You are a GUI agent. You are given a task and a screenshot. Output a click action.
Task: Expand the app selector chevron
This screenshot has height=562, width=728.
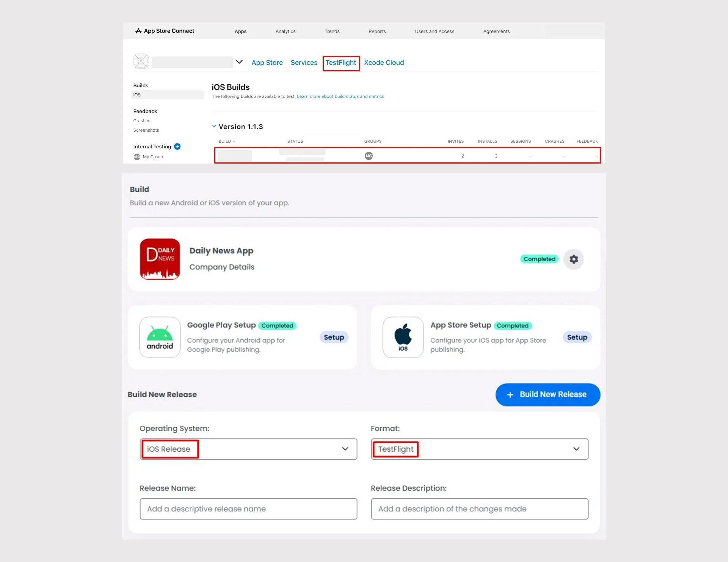click(239, 62)
